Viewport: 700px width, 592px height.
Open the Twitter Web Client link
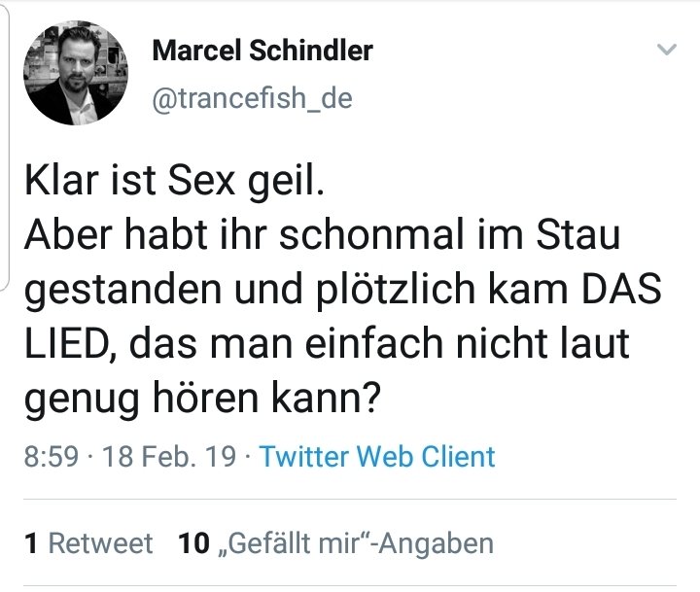(377, 456)
